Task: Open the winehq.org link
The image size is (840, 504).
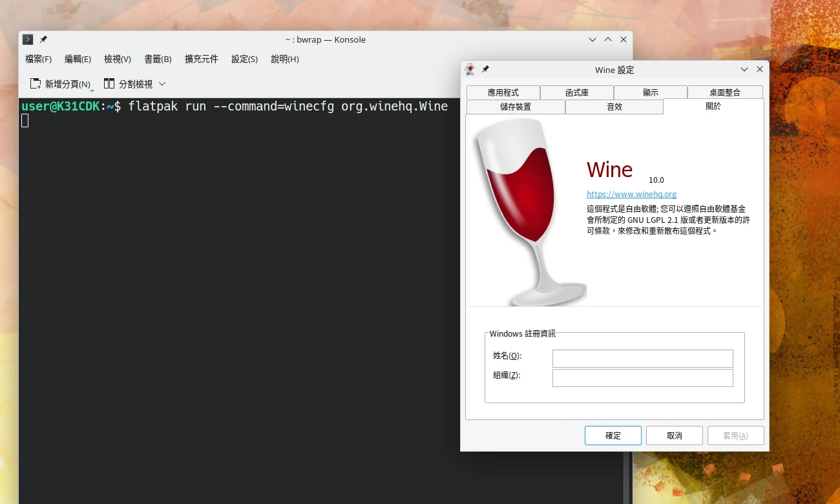Action: (x=631, y=194)
